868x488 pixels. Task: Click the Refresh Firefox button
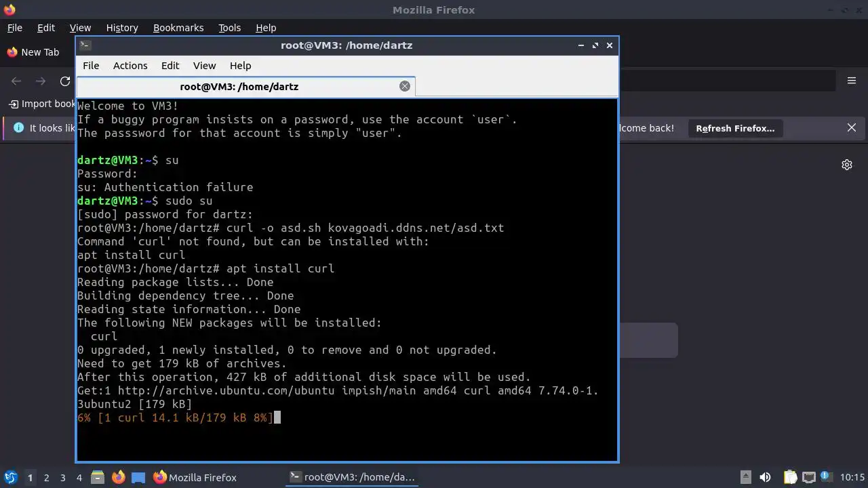[735, 128]
